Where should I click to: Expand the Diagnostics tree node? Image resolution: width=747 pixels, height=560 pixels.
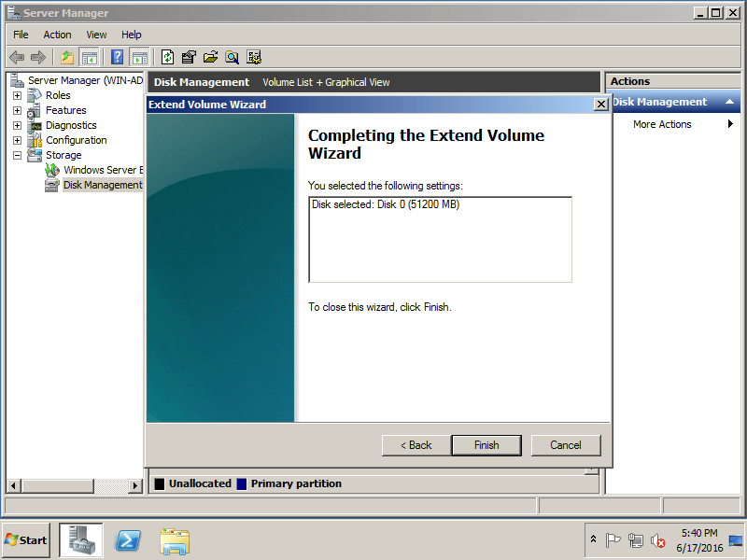(17, 125)
